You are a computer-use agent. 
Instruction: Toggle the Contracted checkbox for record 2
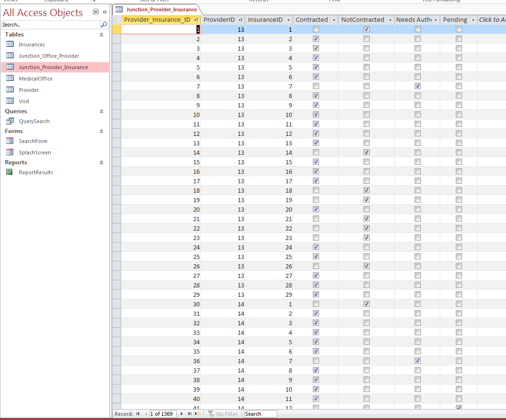(x=316, y=39)
